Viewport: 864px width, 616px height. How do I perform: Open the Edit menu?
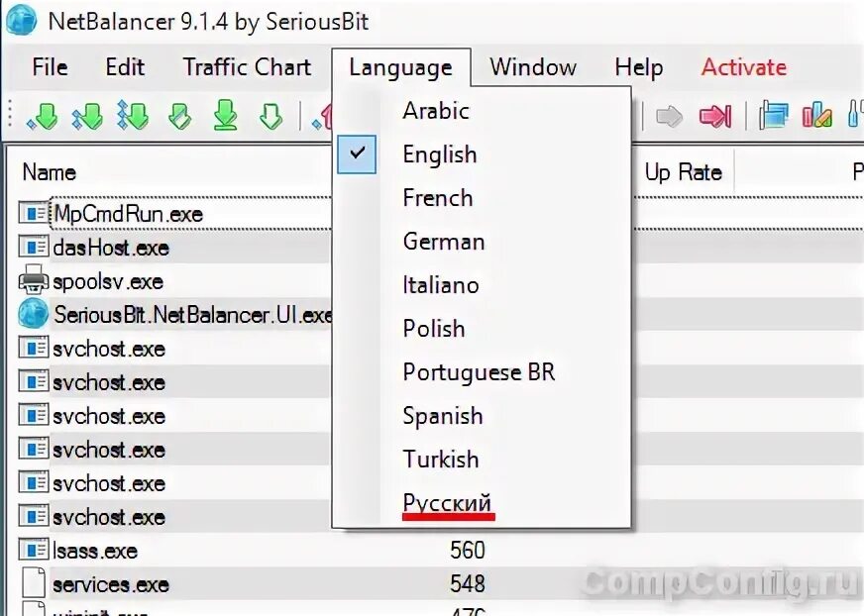point(125,67)
